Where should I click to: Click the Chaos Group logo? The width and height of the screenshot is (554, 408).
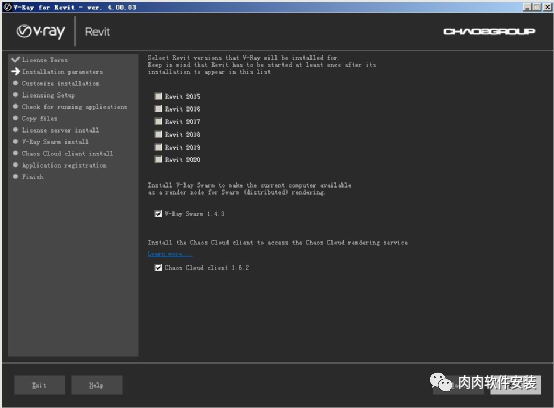(489, 32)
